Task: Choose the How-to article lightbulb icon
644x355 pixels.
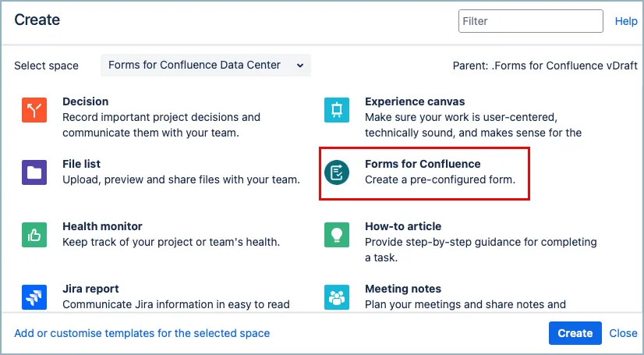Action: tap(337, 235)
